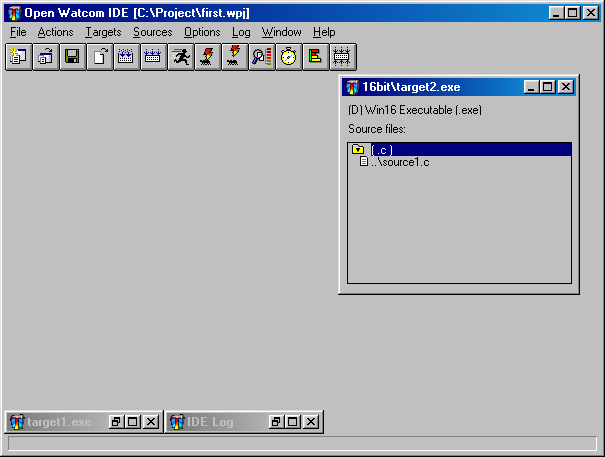
Task: Click the last toolbar icon, Make All
Action: [x=342, y=57]
